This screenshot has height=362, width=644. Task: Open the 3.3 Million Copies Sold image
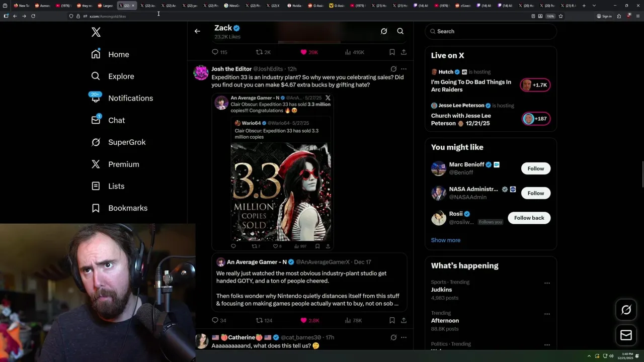281,192
